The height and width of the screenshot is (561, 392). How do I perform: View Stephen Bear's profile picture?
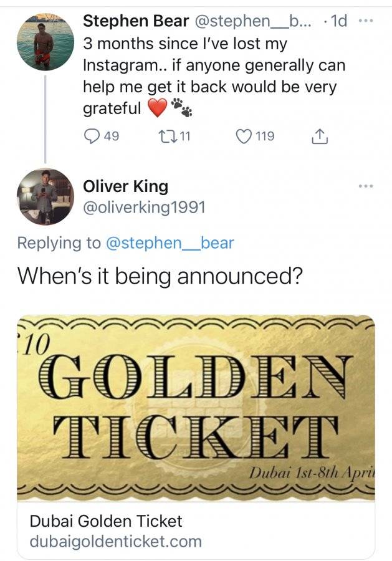[45, 42]
